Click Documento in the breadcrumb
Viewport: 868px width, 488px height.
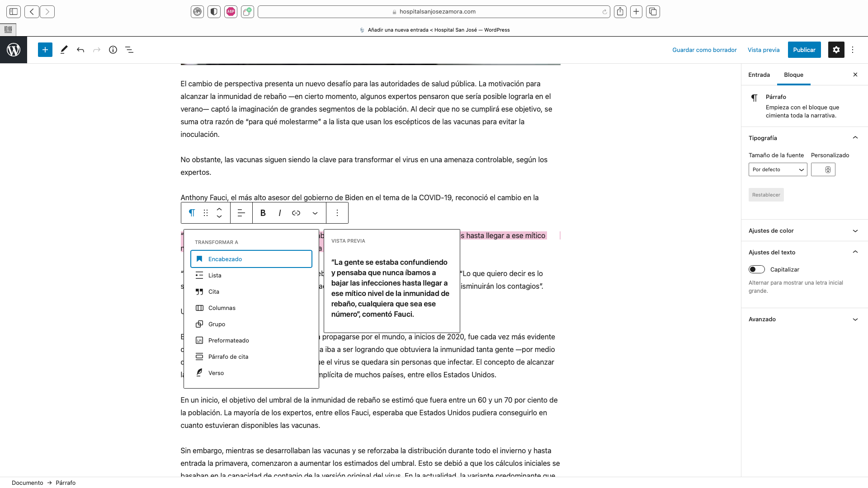click(28, 483)
